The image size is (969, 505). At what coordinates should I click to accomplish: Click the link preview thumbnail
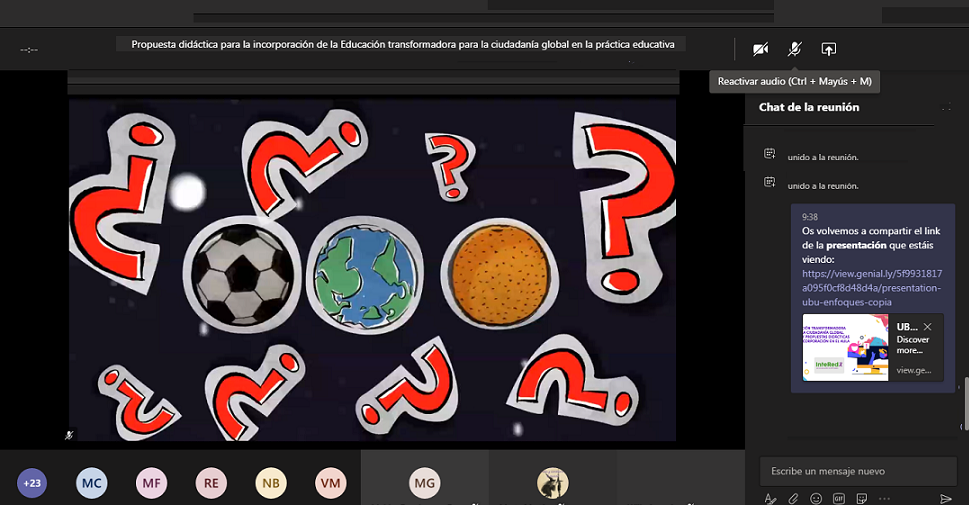point(845,348)
